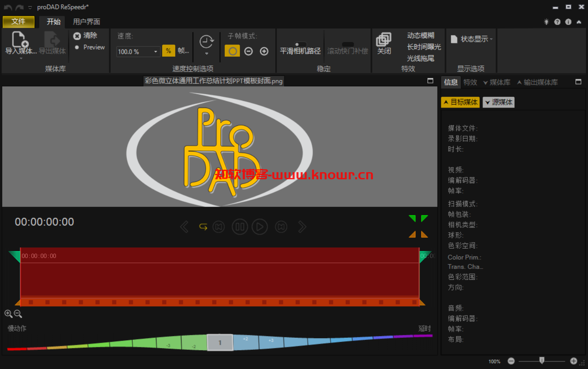Click the question mark help icon

point(557,22)
